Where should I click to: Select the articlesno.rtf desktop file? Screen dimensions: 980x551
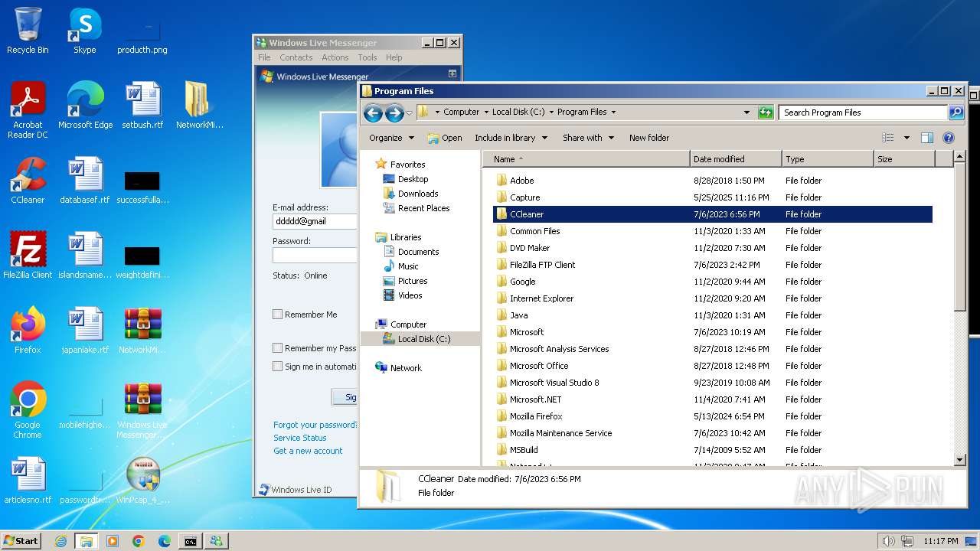(x=28, y=481)
